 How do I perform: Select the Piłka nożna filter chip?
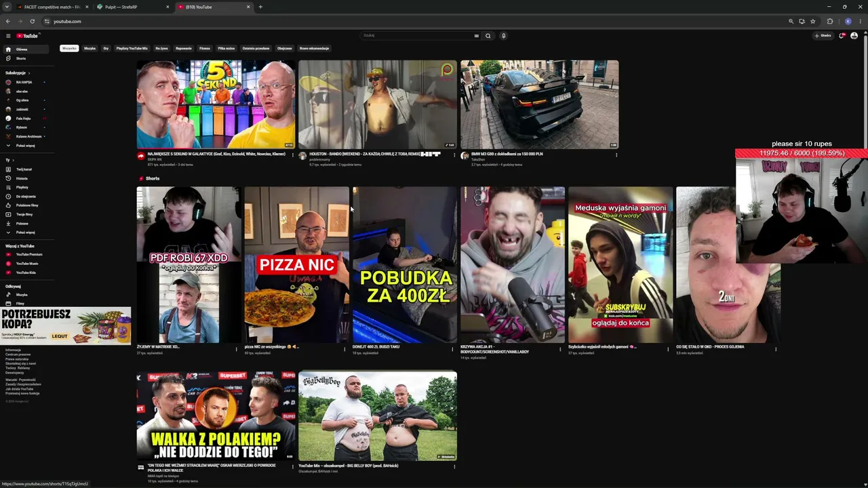tap(226, 48)
